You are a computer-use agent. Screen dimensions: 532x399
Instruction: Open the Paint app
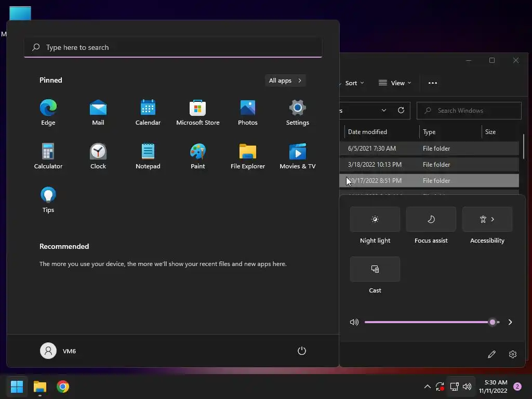(x=198, y=156)
